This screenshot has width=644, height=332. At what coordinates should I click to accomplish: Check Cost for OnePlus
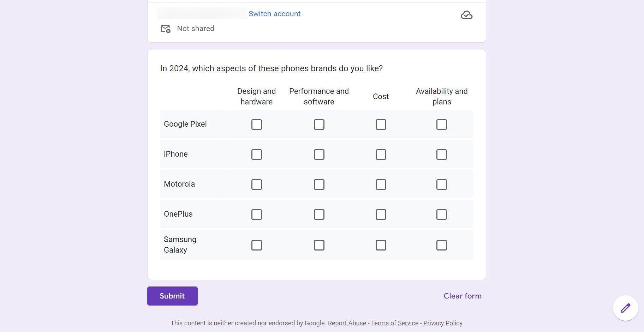click(381, 214)
